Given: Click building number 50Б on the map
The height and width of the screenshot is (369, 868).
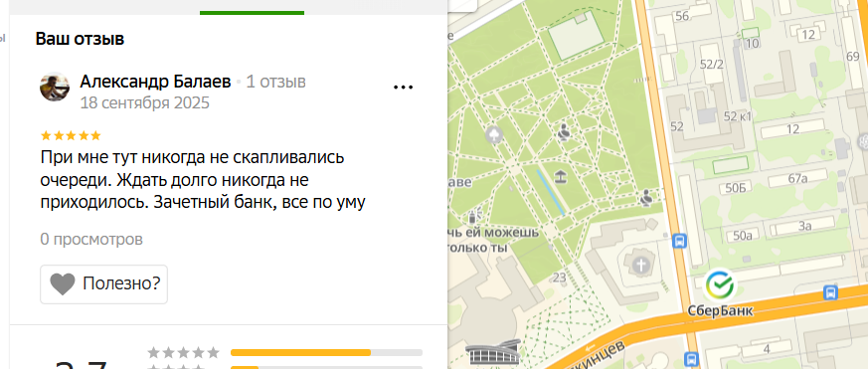Looking at the screenshot, I should pos(735,189).
